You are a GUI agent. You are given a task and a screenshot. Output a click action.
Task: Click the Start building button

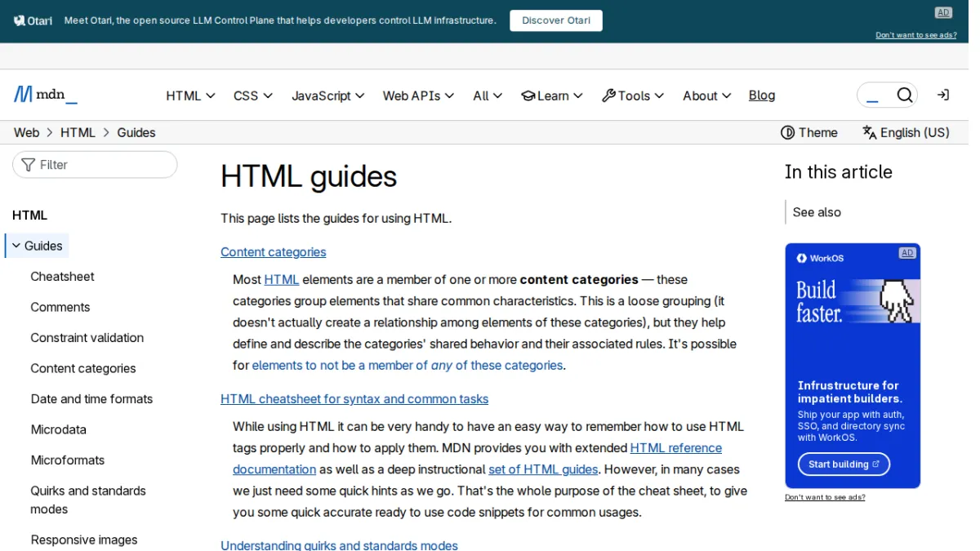pyautogui.click(x=844, y=464)
